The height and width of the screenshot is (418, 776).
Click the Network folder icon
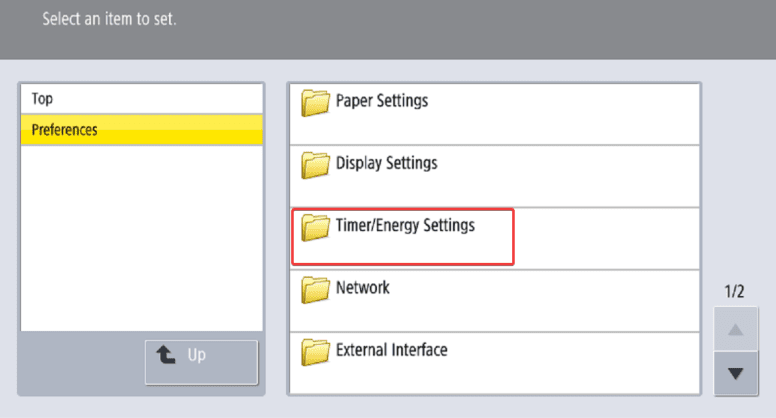click(316, 290)
